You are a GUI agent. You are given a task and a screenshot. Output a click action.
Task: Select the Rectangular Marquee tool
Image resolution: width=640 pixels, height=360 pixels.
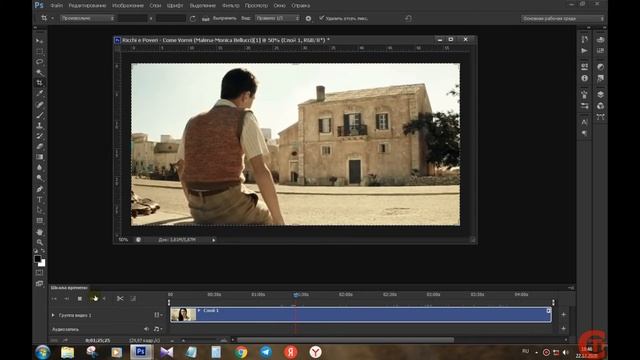[40, 51]
